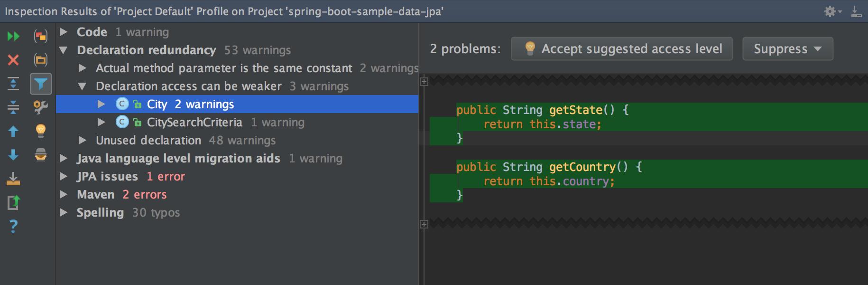Toggle the filter resolved items funnel
This screenshot has width=868, height=285.
pos(41,84)
